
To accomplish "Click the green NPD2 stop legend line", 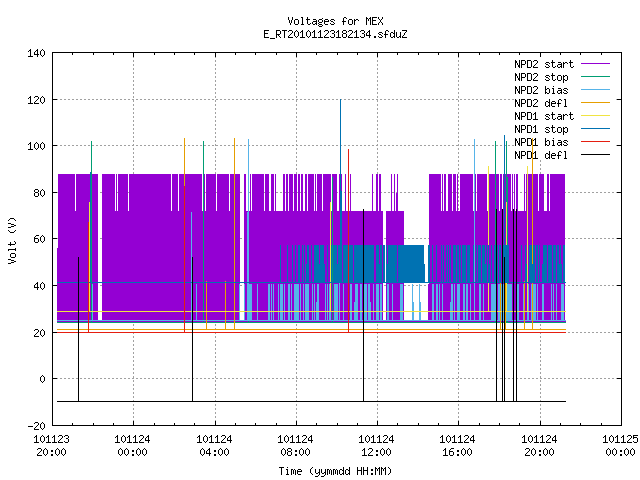I will [x=596, y=77].
